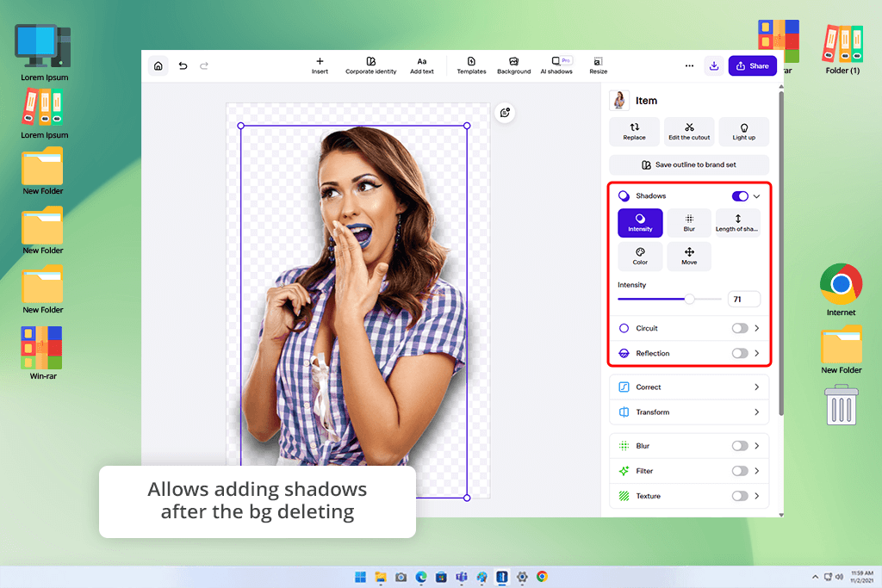Click the Light up button
The image size is (882, 588).
pos(743,132)
